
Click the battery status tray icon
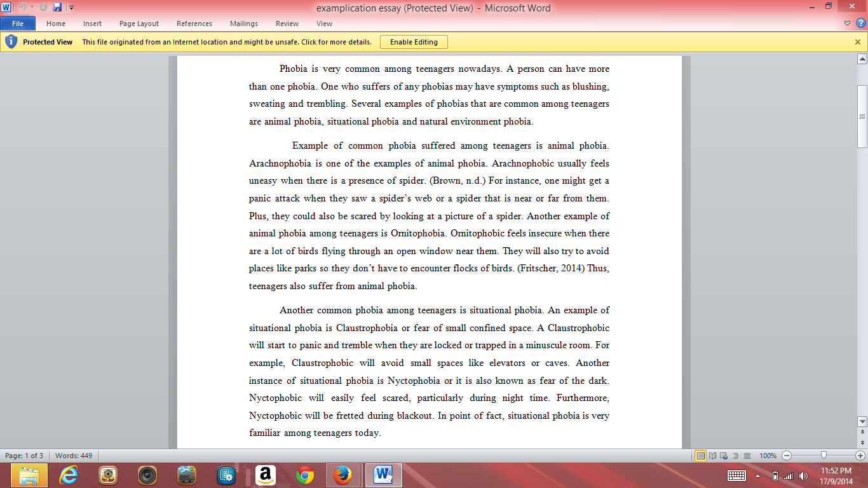[x=775, y=475]
